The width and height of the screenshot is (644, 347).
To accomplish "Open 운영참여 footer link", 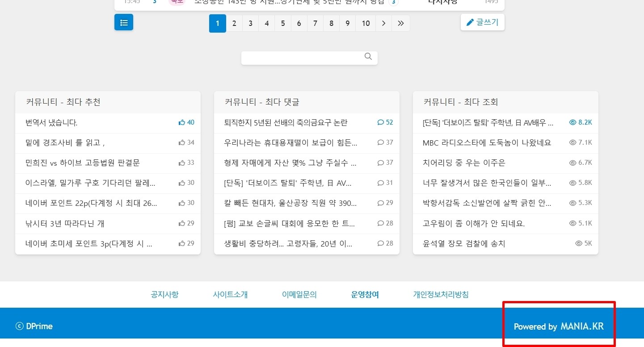I will pos(365,294).
